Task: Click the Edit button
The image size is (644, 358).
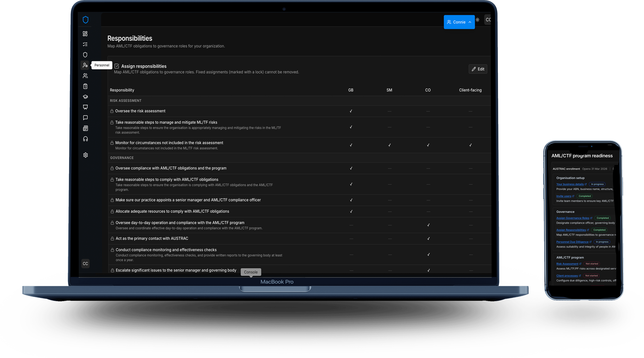Action: click(478, 69)
